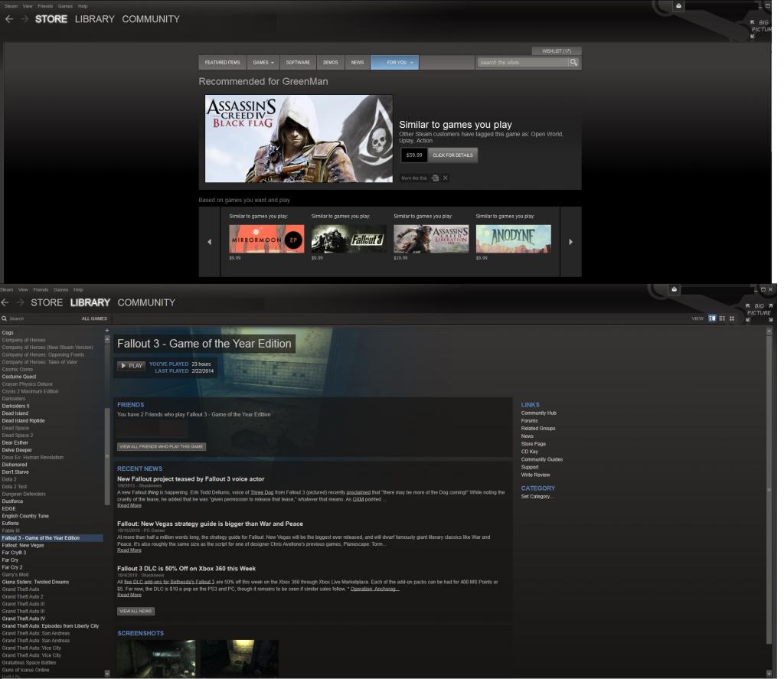Enter Big Picture mode in the Store window
784x679 pixels.
(x=761, y=28)
